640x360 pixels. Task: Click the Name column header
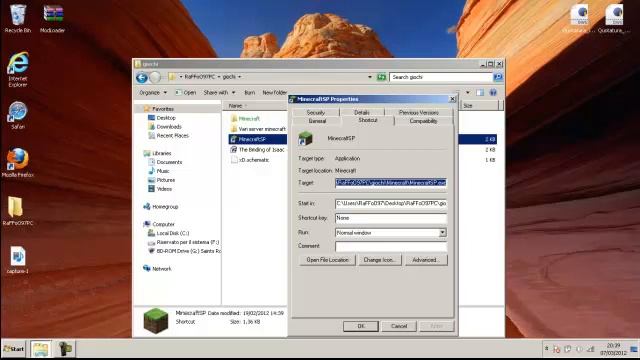coord(254,106)
